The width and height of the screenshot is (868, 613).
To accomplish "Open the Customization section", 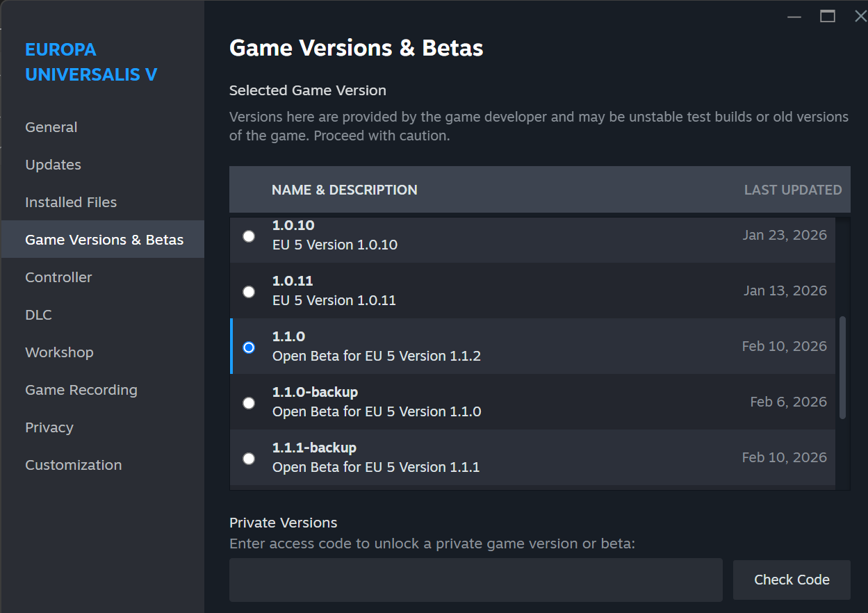I will click(73, 465).
